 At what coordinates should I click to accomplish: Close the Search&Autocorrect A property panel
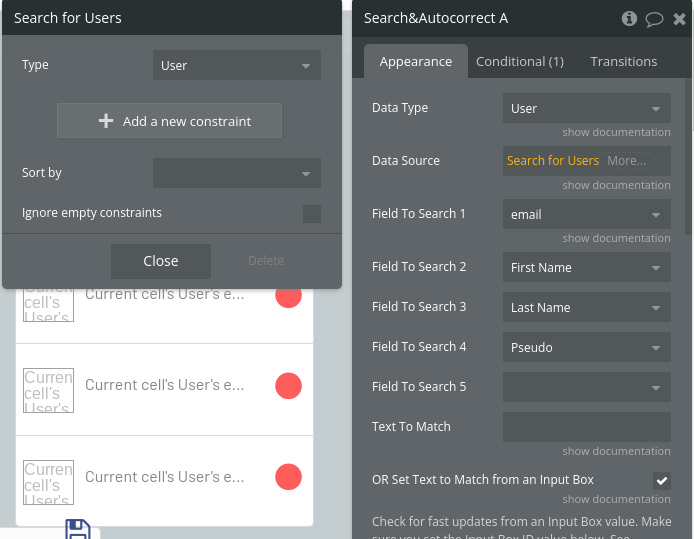pyautogui.click(x=680, y=18)
